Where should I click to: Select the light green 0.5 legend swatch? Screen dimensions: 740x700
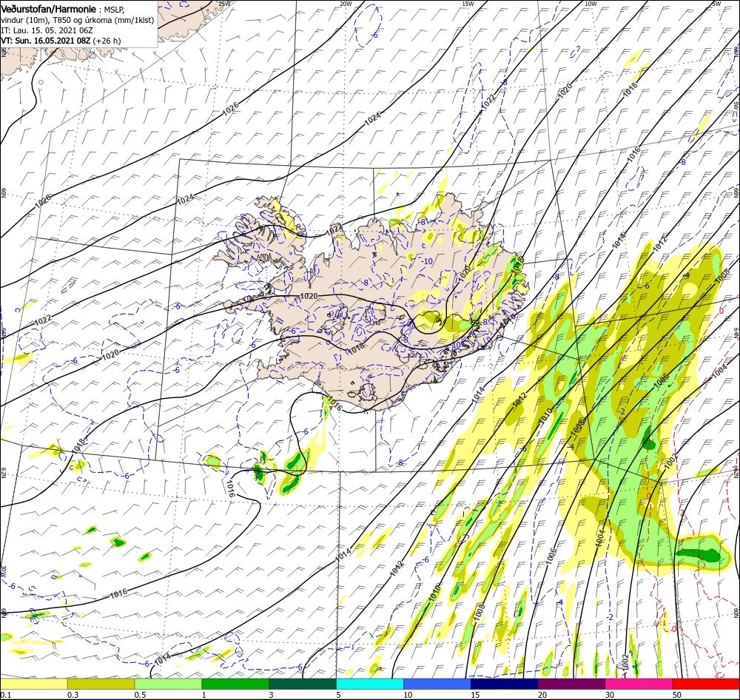click(168, 684)
